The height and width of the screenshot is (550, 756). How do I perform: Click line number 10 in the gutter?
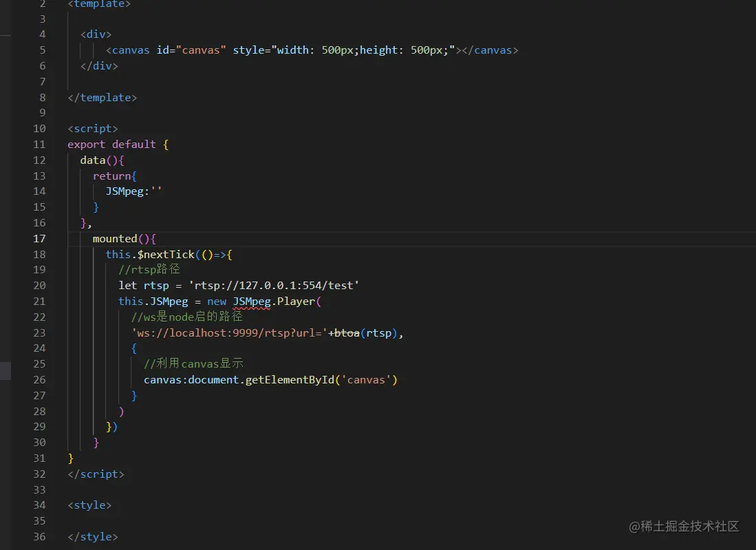click(x=39, y=129)
